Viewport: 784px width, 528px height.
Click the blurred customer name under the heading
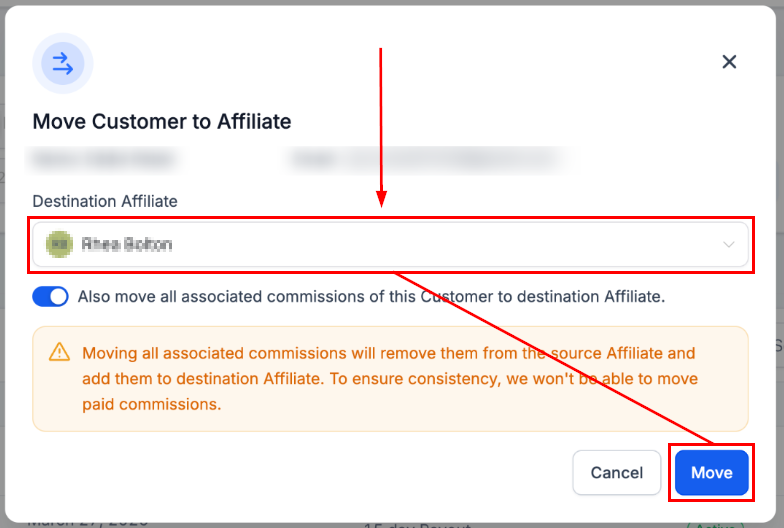[x=103, y=158]
